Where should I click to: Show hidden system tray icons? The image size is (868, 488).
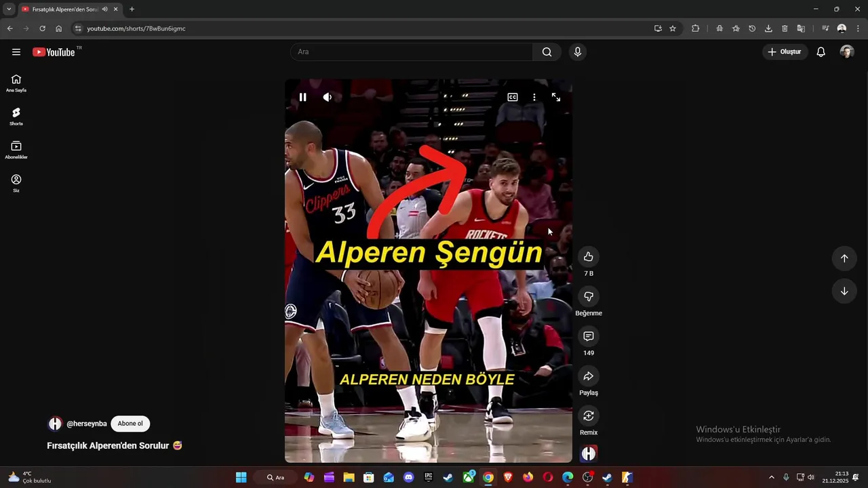click(x=771, y=478)
